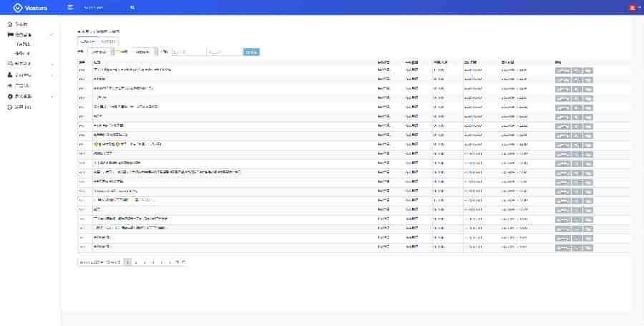Image resolution: width=644 pixels, height=326 pixels.
Task: Collapse the chevron beside the flag sidebar item
Action: [52, 34]
